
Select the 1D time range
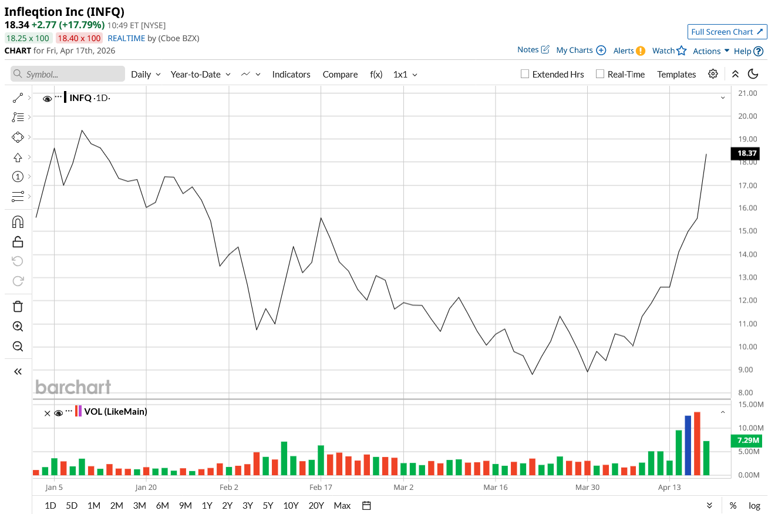click(x=50, y=505)
